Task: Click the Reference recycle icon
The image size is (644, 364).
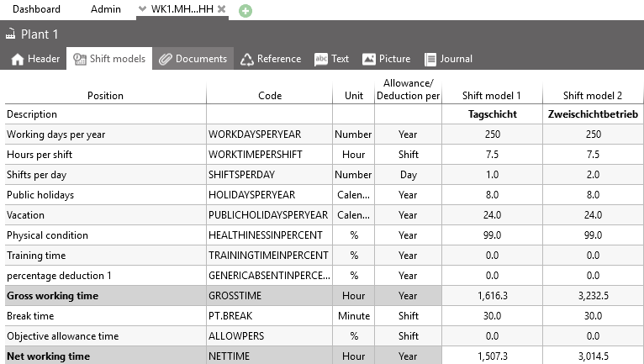Action: point(246,59)
